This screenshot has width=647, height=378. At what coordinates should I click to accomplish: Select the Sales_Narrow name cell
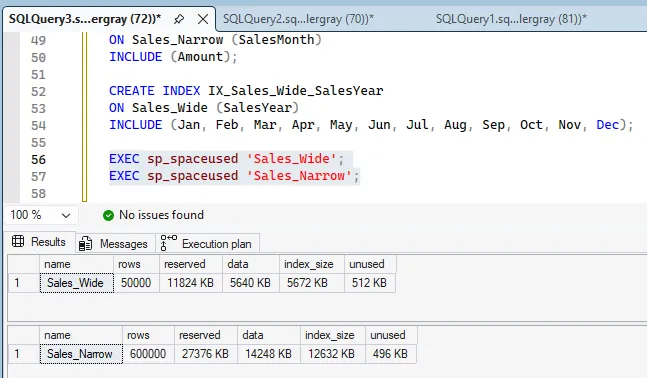[81, 354]
